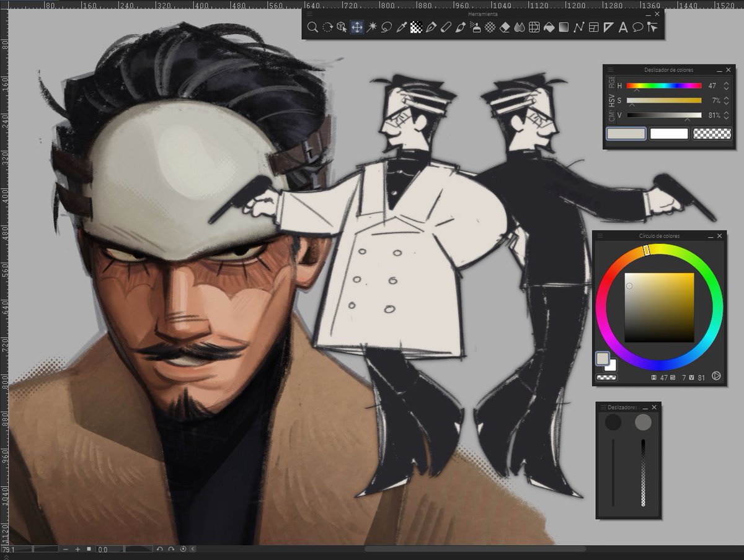Select the Eyedropper tool
The image size is (744, 560).
tap(402, 27)
